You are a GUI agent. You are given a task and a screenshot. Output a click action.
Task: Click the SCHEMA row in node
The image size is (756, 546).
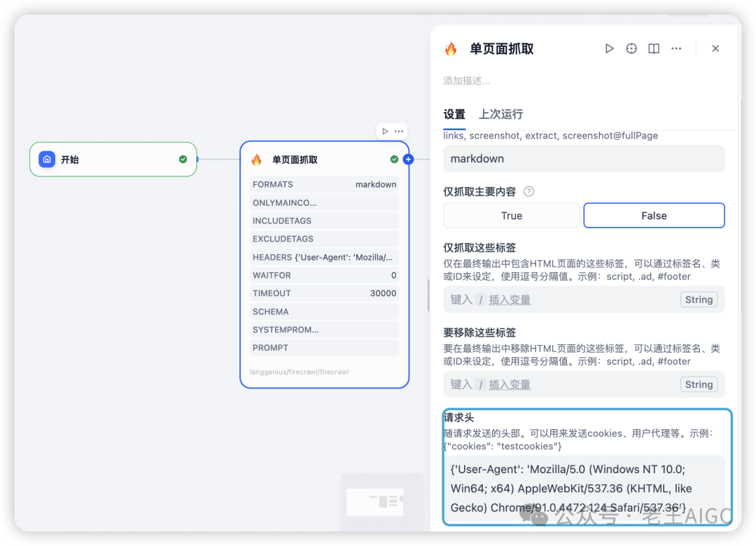click(x=324, y=311)
